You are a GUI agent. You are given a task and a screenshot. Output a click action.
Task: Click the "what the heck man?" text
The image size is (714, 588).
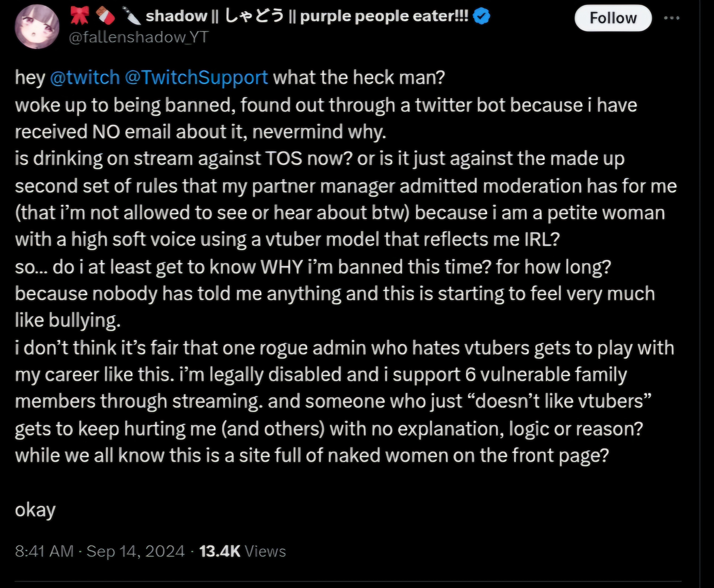(x=359, y=77)
